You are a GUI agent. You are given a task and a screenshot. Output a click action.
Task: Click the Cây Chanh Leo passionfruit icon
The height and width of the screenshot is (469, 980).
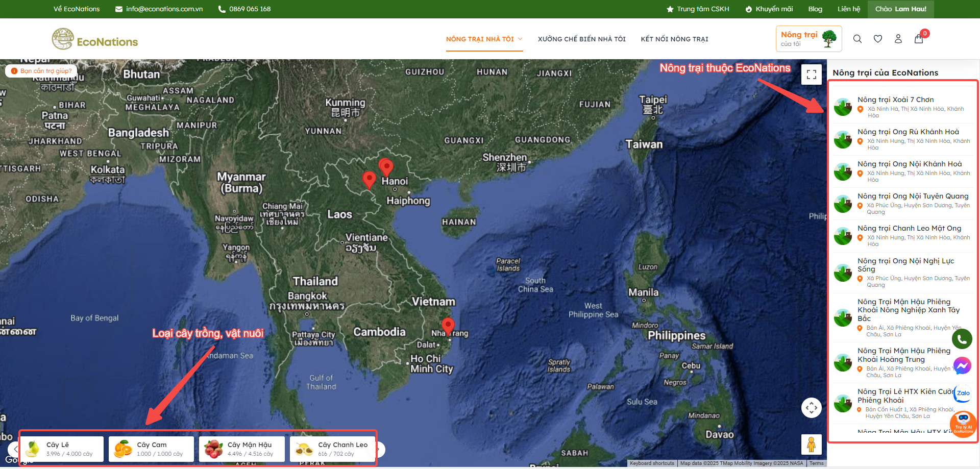pos(304,449)
